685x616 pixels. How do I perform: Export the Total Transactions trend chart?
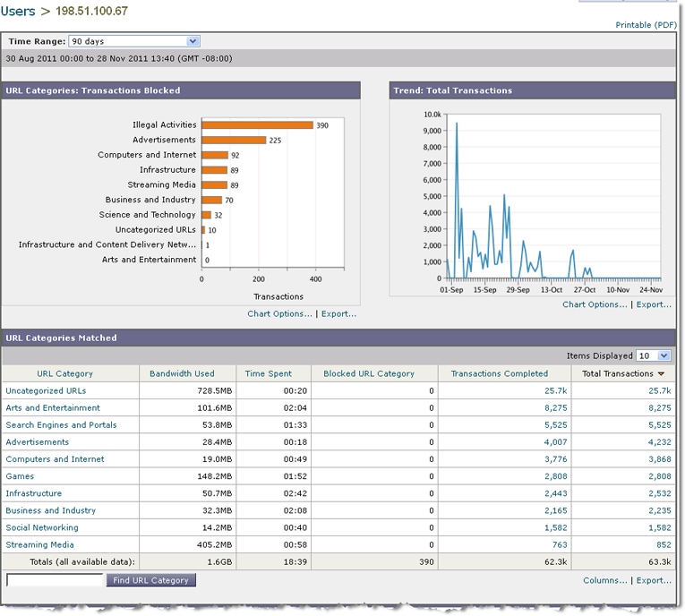(654, 304)
